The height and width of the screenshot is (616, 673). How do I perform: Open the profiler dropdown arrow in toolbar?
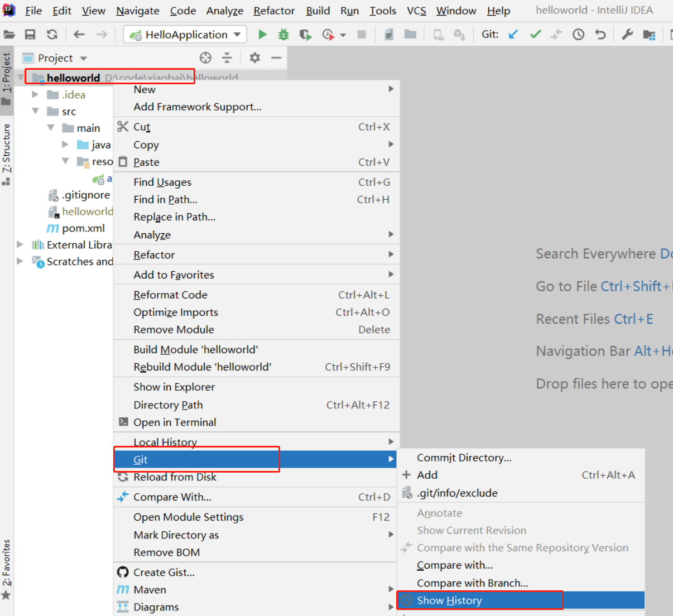click(343, 35)
